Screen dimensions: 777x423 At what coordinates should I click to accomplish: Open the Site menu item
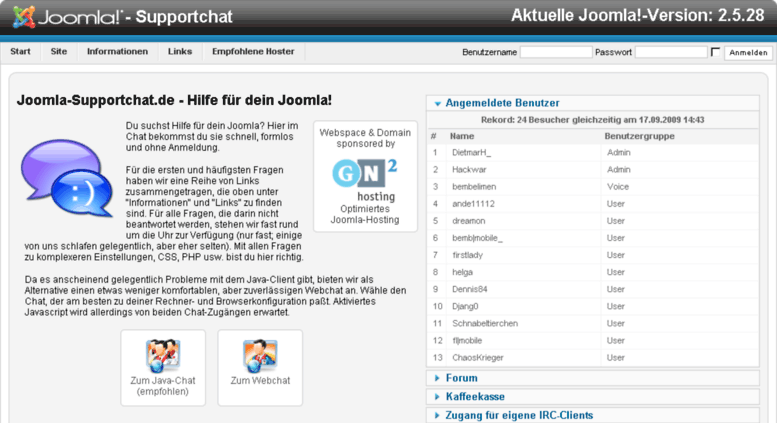(x=58, y=52)
